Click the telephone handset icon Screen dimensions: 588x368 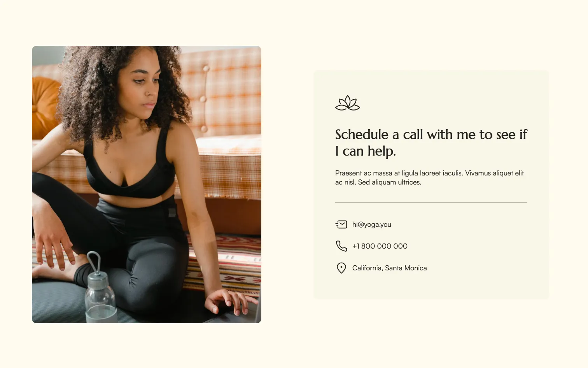[x=341, y=246]
